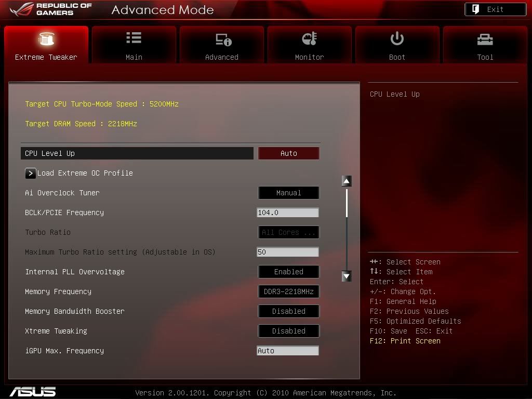This screenshot has height=399, width=532.
Task: Open Ai Overclock Tuner Manual dropdown
Action: pyautogui.click(x=288, y=193)
